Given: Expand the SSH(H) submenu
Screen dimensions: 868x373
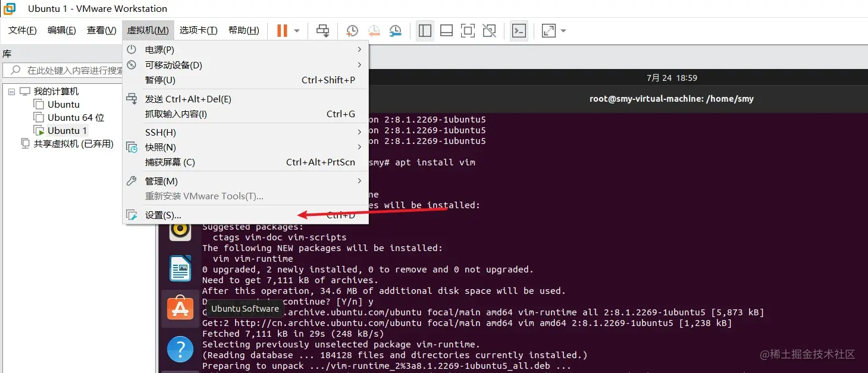Looking at the screenshot, I should 246,132.
